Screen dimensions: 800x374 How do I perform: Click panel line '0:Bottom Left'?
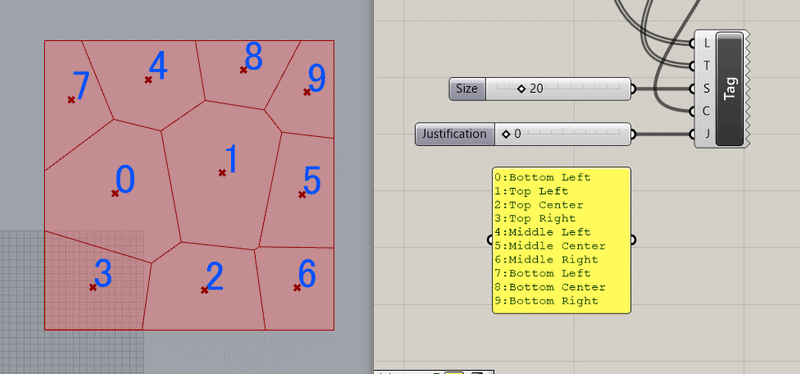[x=542, y=178]
